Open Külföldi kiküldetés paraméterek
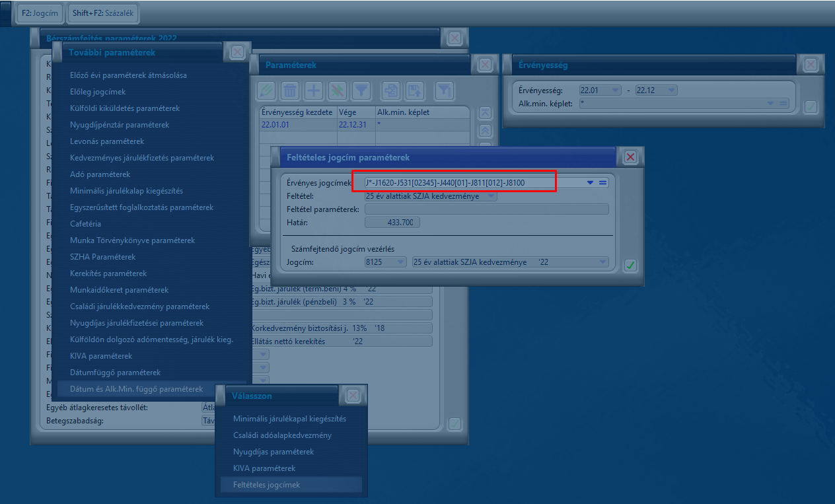 tap(125, 108)
